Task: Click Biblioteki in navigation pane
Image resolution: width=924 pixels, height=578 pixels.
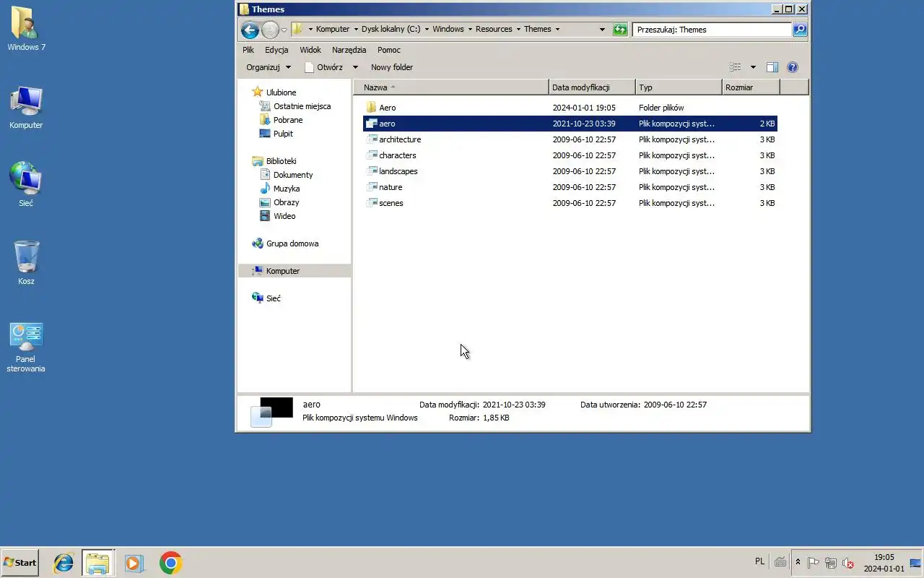Action: tap(281, 161)
